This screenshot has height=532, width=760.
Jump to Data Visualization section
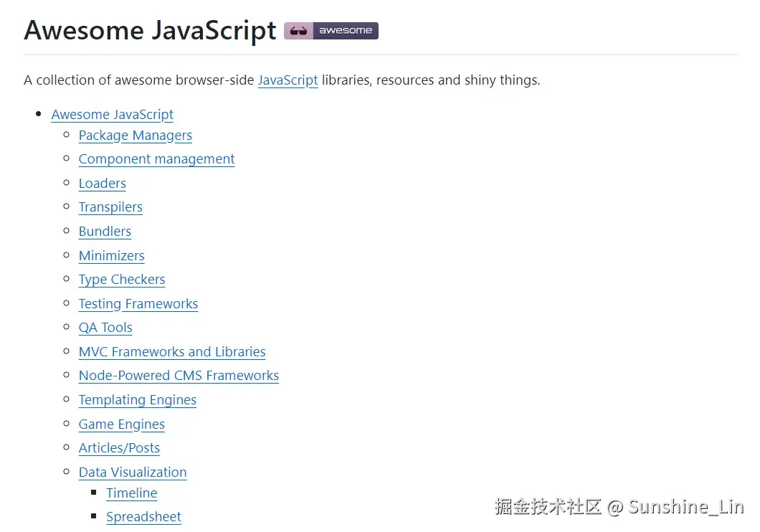tap(133, 472)
